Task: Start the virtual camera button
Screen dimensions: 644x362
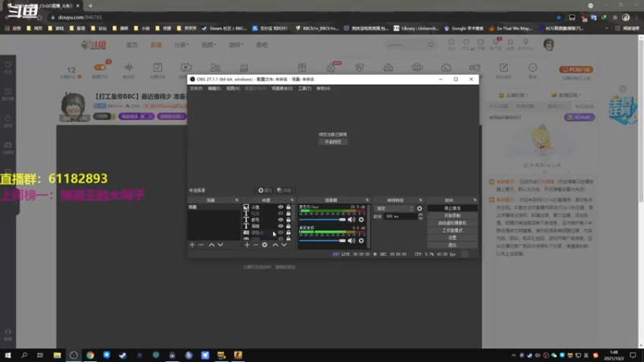Action: coord(452,224)
